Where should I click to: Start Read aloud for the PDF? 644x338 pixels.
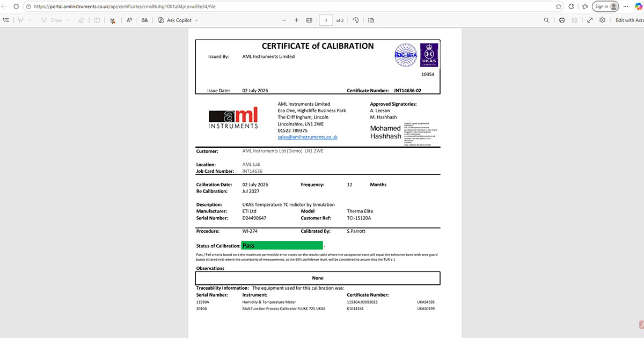pos(129,20)
